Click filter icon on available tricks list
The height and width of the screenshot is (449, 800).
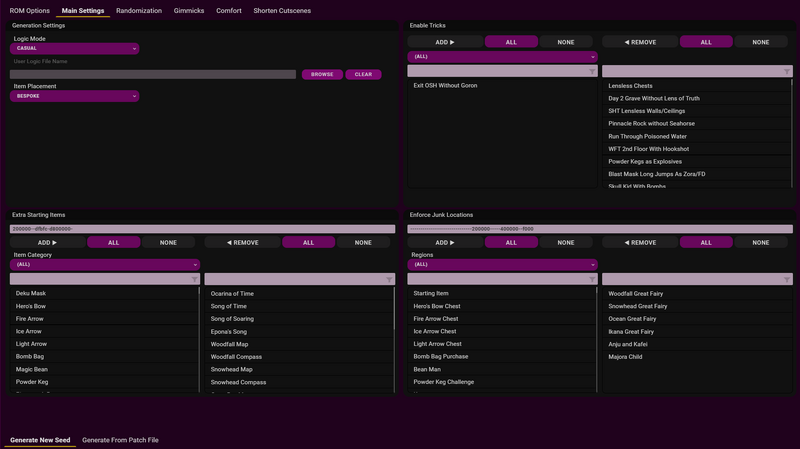[x=592, y=71]
